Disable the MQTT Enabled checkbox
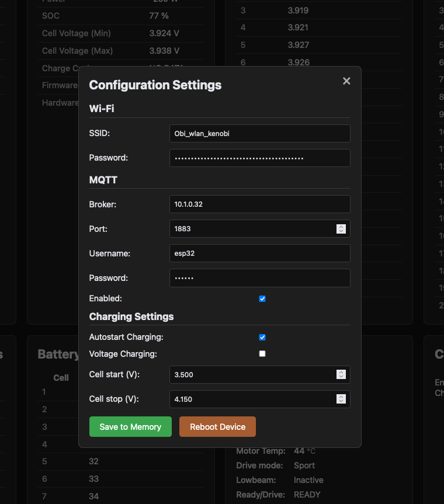This screenshot has width=444, height=504. [x=262, y=299]
